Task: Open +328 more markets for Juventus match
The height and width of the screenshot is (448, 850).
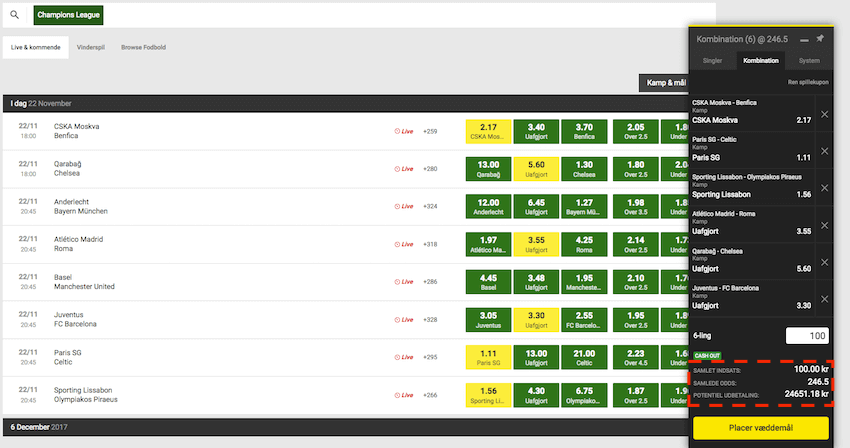Action: tap(430, 319)
